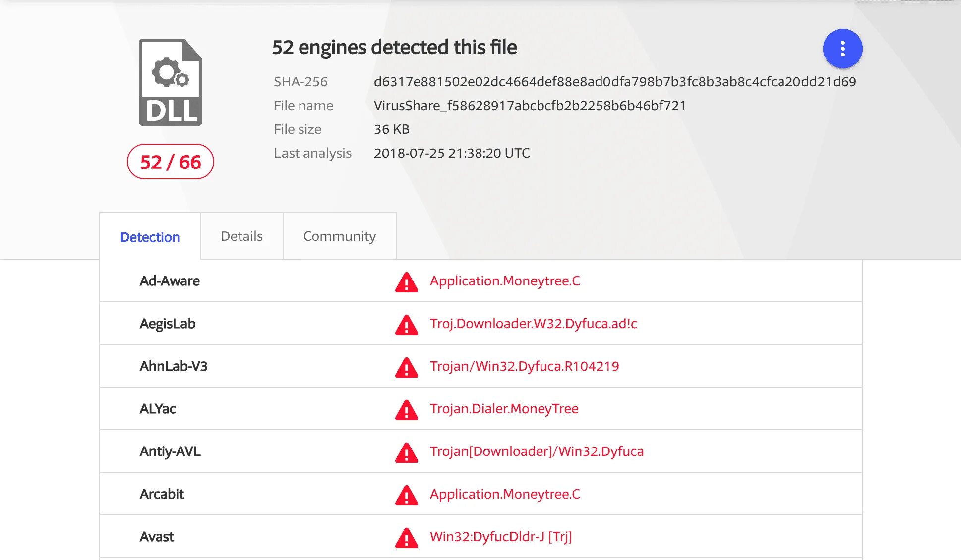
Task: Click warning icon in the ALYac row
Action: [406, 410]
